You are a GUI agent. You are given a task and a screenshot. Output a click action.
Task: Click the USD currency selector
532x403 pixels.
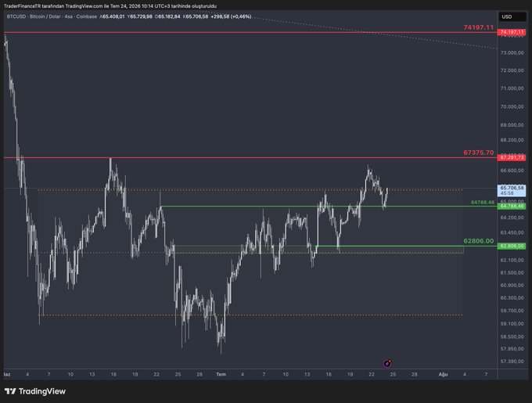tap(512, 16)
